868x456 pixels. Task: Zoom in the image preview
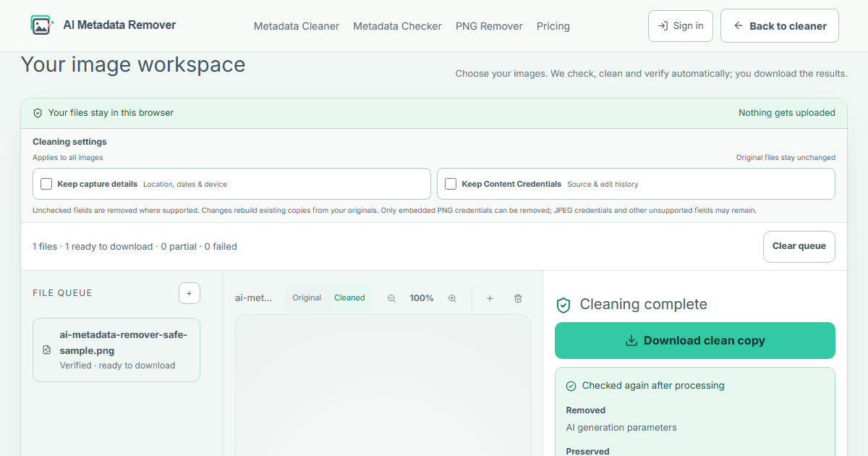point(452,298)
